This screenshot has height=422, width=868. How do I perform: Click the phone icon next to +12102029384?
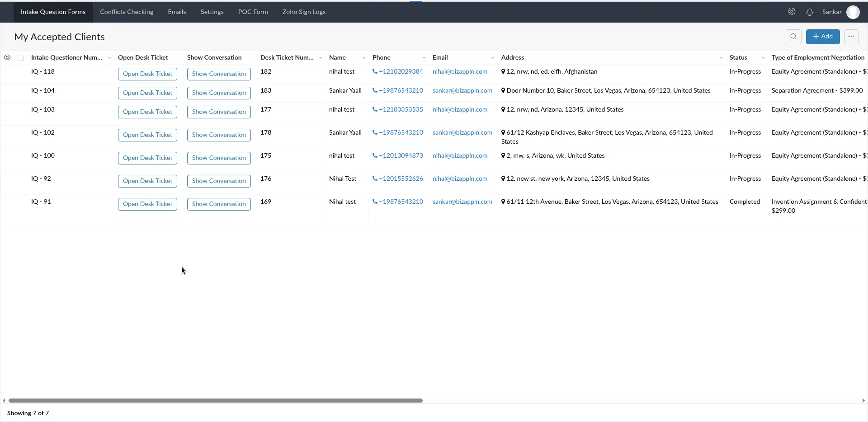click(374, 71)
